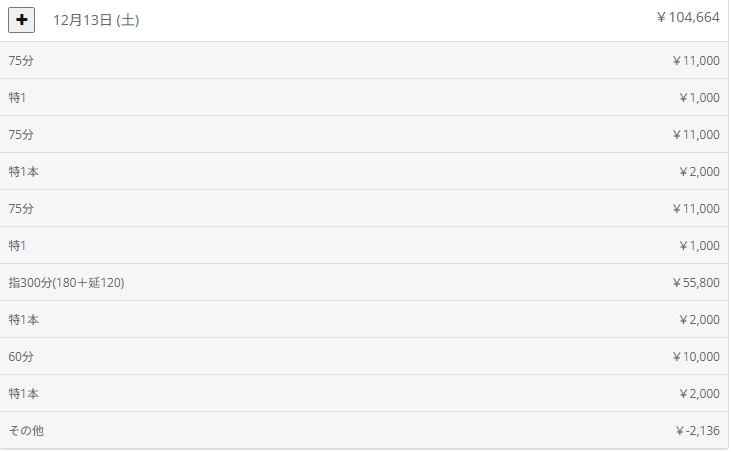
Task: Click the ¥10,000 amount
Action: pos(695,357)
